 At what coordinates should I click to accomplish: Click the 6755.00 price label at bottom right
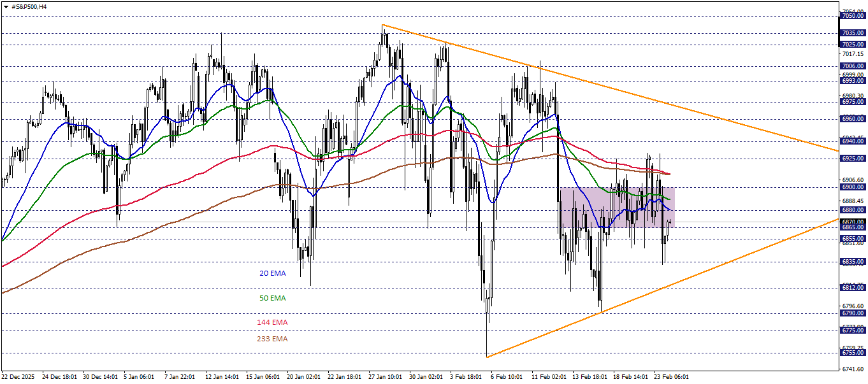coord(852,352)
